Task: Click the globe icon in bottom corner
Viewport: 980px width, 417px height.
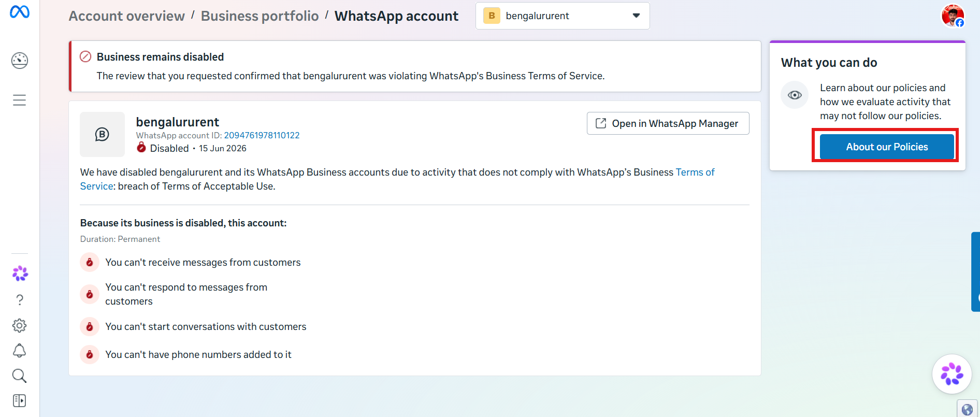Action: pyautogui.click(x=967, y=410)
